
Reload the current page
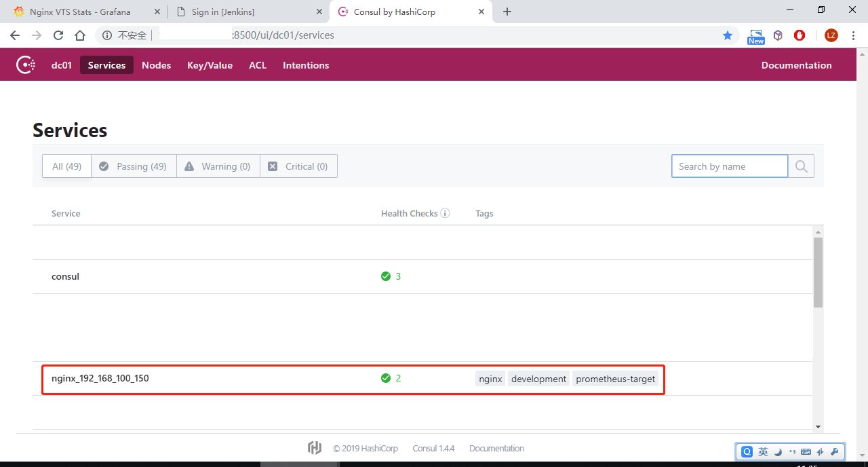pyautogui.click(x=58, y=35)
